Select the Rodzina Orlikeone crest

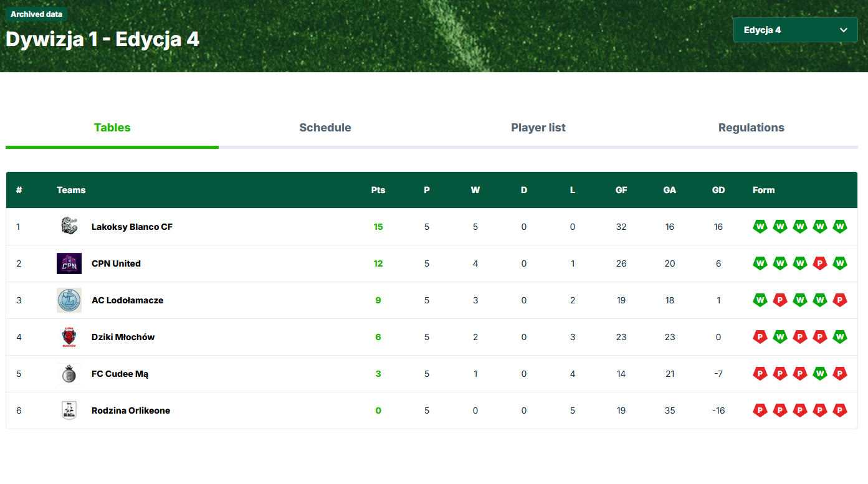coord(69,410)
